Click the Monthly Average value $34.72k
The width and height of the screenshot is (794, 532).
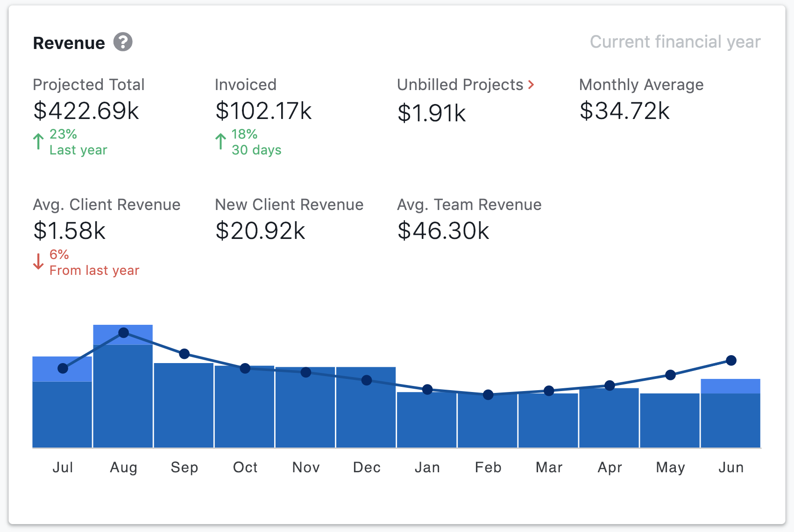click(624, 111)
